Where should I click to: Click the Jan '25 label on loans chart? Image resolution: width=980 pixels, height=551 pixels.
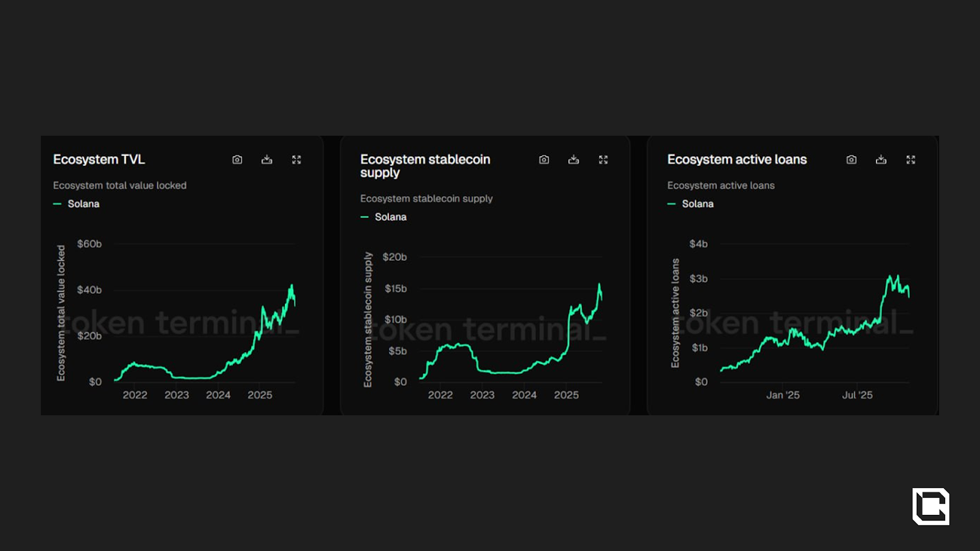[x=783, y=395]
